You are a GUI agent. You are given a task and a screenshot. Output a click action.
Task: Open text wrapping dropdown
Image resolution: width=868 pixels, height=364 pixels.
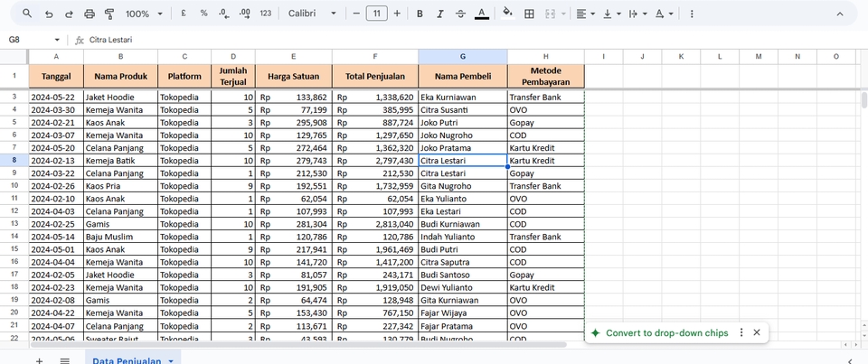point(637,14)
